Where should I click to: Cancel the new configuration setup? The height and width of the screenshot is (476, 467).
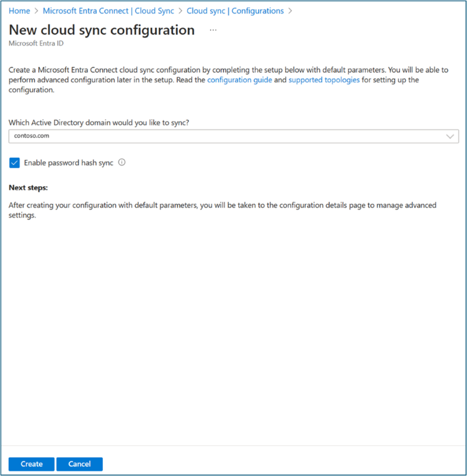tap(79, 464)
